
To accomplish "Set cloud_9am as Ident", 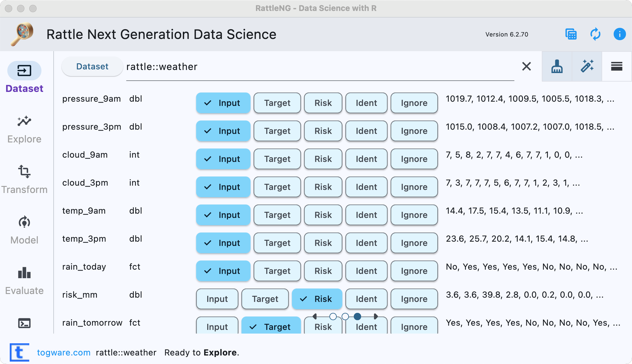I will point(366,159).
